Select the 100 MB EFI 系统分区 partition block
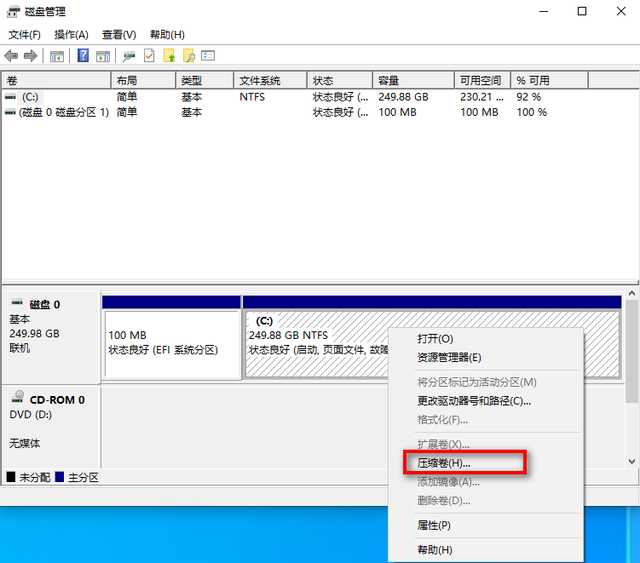The height and width of the screenshot is (563, 640). pyautogui.click(x=171, y=338)
